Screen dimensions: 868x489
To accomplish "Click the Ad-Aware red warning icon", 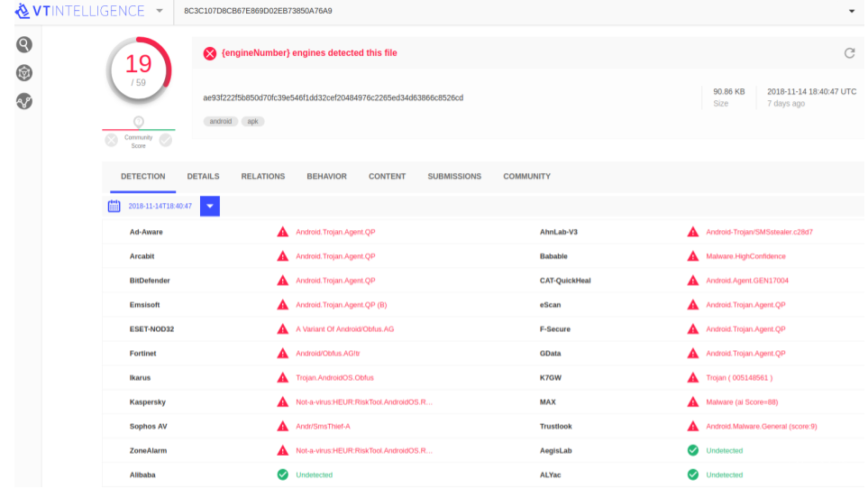I will point(283,232).
